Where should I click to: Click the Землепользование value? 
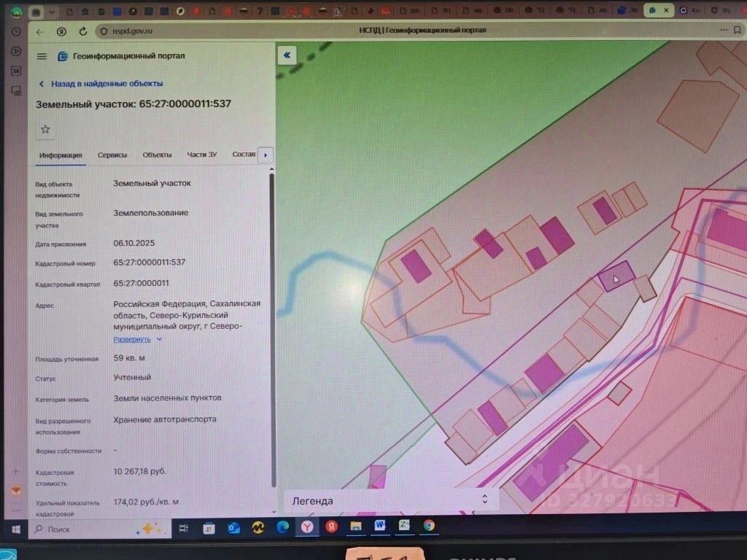click(x=150, y=213)
